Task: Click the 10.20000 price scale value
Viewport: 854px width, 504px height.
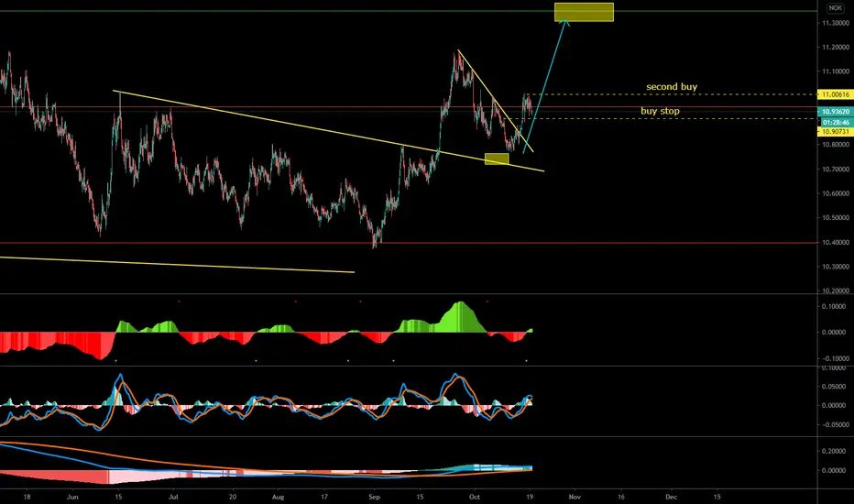Action: pyautogui.click(x=836, y=291)
